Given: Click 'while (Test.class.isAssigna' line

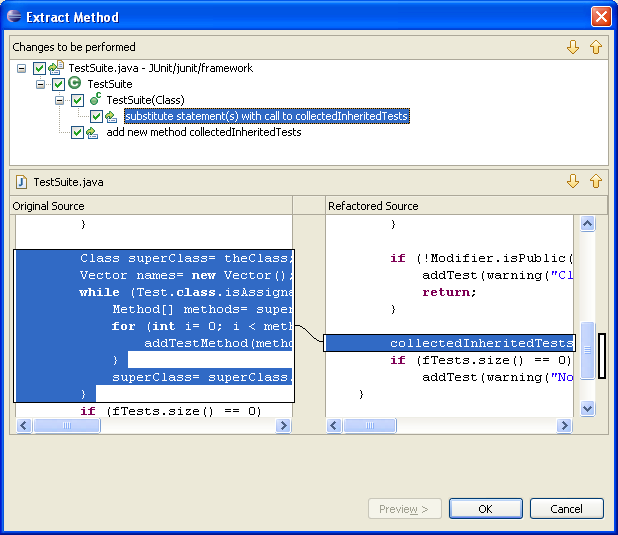Looking at the screenshot, I should (x=186, y=292).
